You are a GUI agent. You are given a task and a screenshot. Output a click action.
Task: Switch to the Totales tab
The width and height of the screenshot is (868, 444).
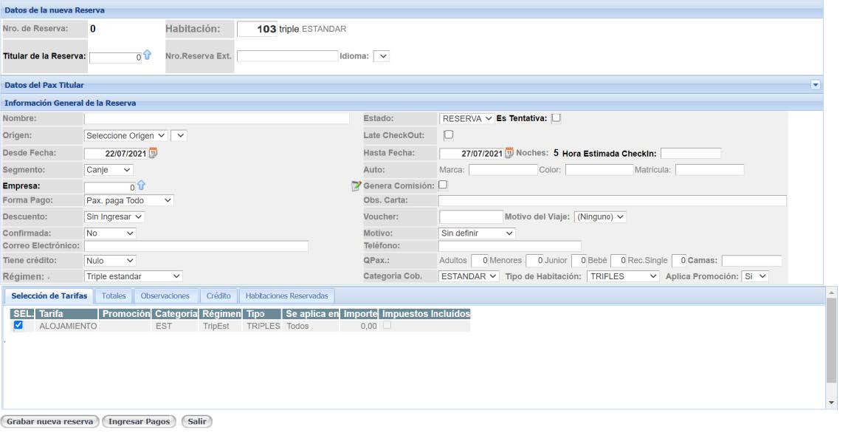[114, 296]
